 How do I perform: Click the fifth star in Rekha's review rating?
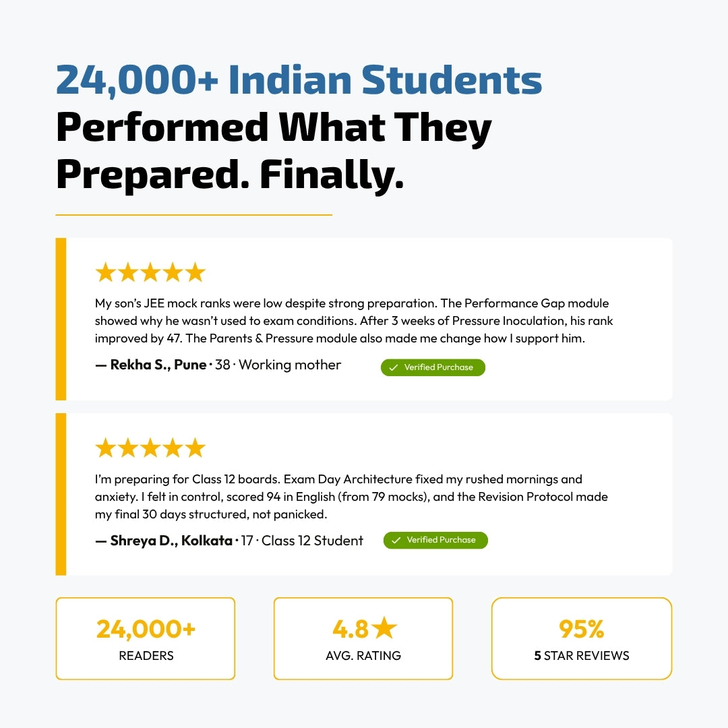coord(195,273)
